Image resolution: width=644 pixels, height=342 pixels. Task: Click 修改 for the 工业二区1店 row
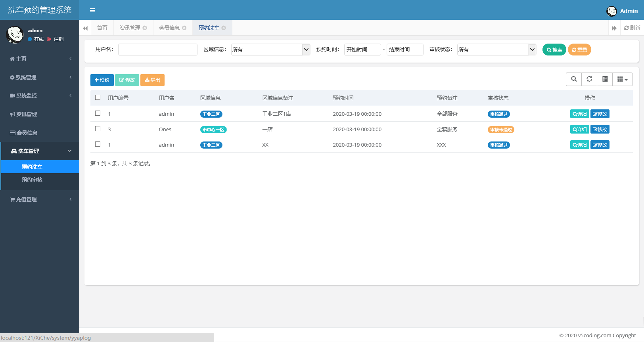[600, 114]
